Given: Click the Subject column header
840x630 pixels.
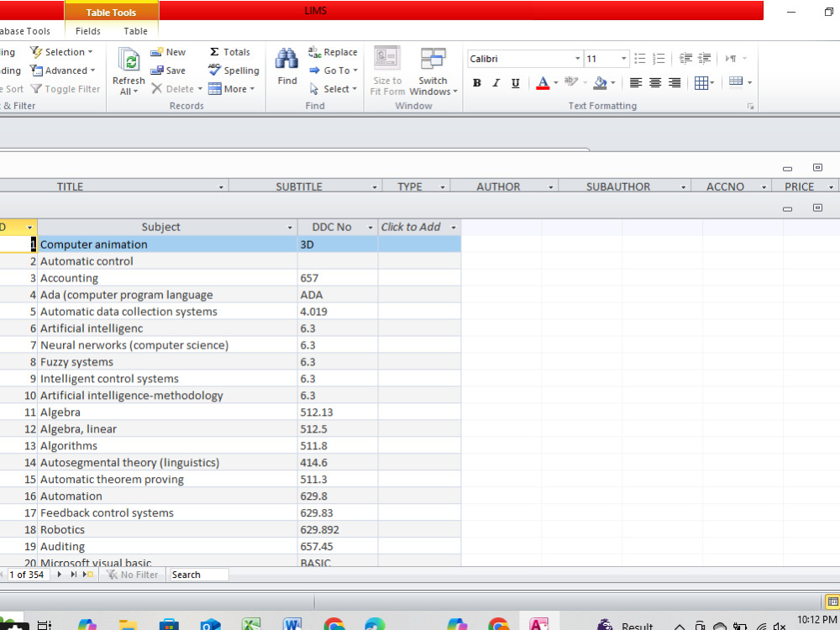Looking at the screenshot, I should point(160,227).
